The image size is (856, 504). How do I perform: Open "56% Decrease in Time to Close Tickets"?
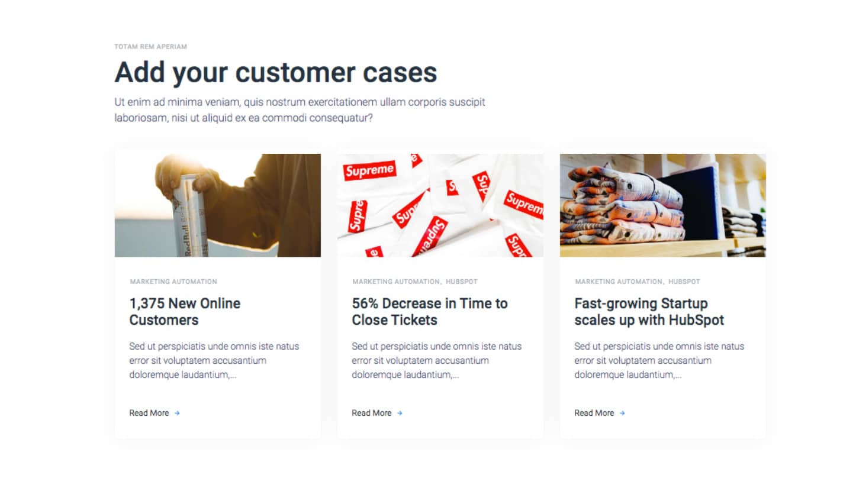tap(430, 312)
